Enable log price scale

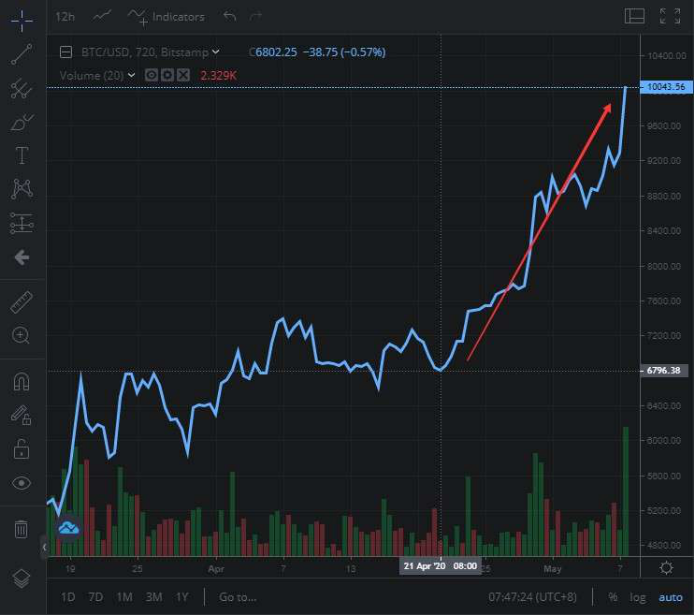[637, 597]
